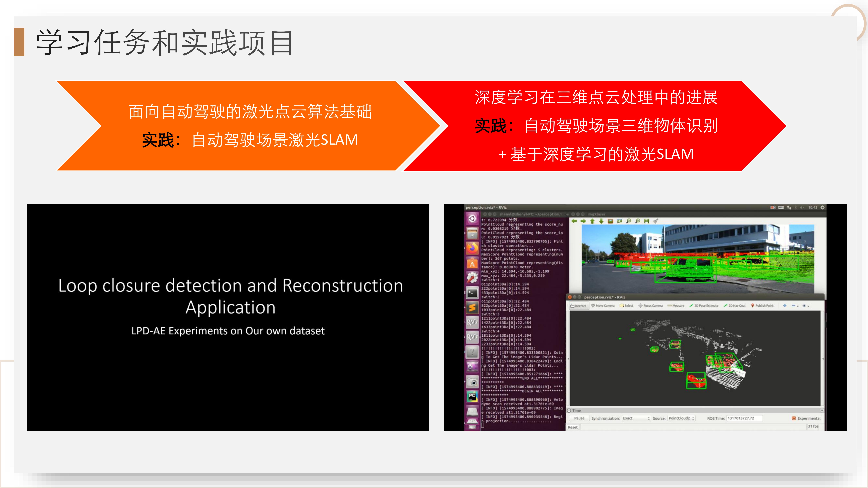Click the screen recording indicator in top bar

point(773,207)
